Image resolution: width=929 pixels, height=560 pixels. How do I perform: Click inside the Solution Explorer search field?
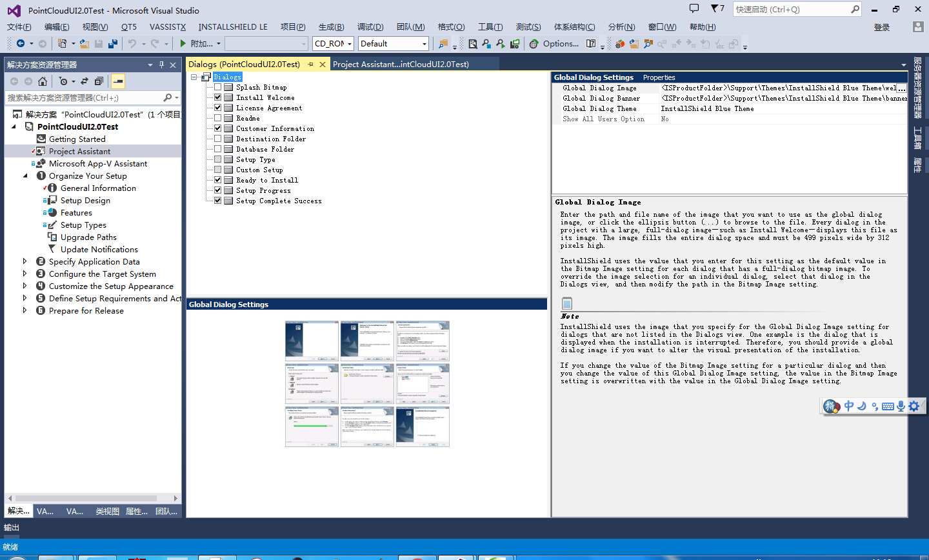(x=83, y=97)
